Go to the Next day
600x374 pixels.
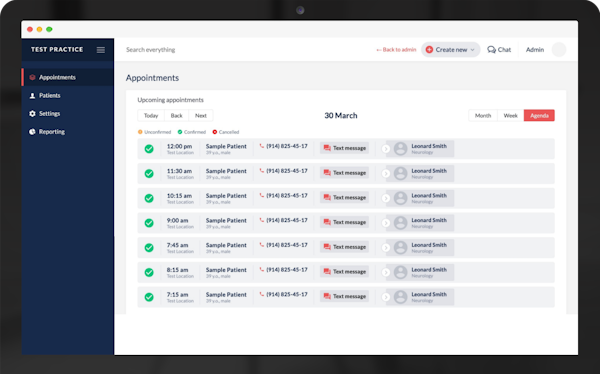(x=201, y=116)
